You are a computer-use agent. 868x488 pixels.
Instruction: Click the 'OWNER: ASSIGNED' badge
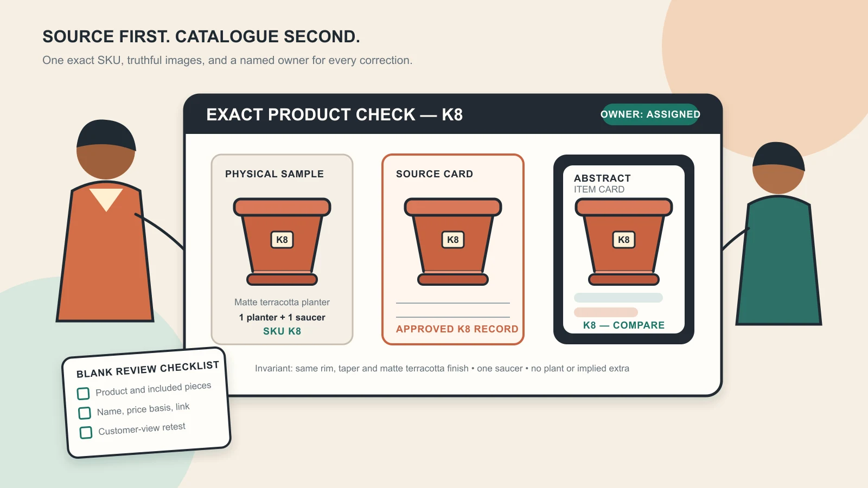coord(650,114)
